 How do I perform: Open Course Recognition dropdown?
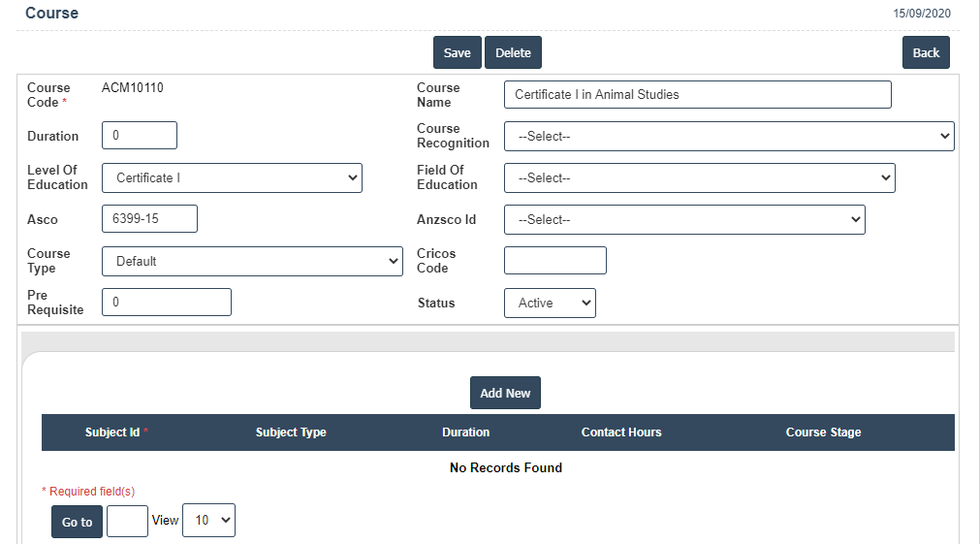[729, 137]
